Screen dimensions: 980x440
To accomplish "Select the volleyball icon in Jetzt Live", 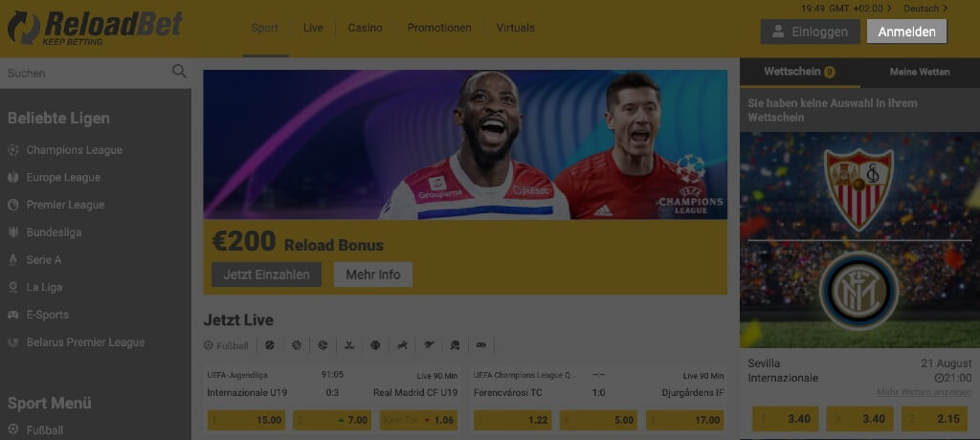I will pos(323,345).
